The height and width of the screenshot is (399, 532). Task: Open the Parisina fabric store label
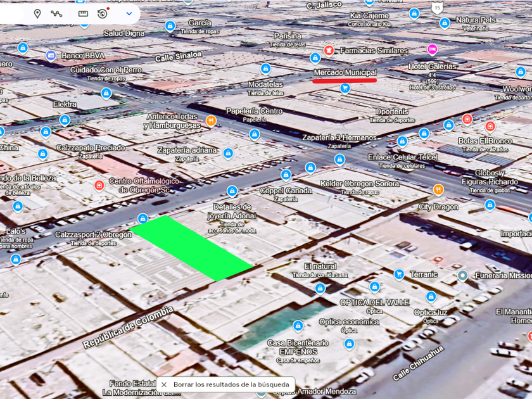point(288,35)
